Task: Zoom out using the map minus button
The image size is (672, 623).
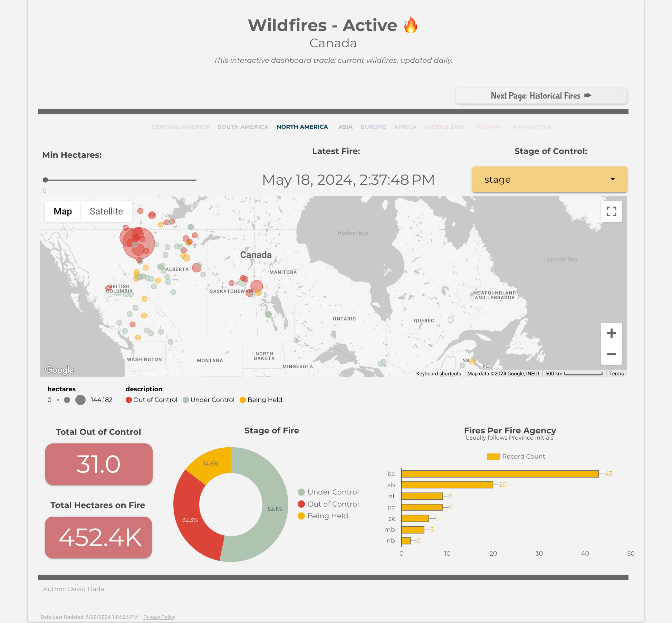Action: pos(611,354)
